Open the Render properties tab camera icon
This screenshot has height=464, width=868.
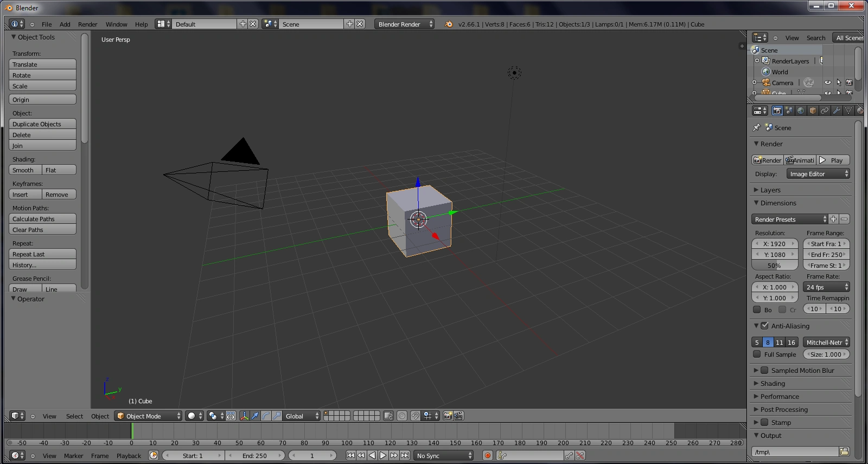[x=777, y=111]
